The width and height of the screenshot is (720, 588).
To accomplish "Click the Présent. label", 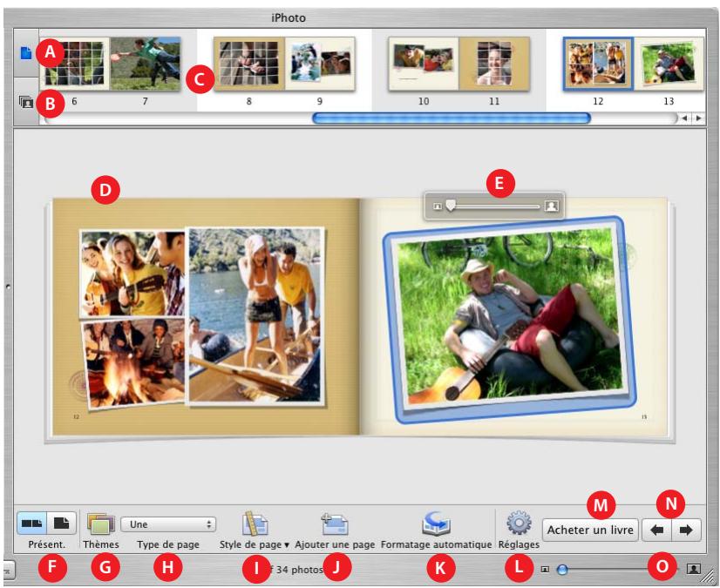I will [x=47, y=544].
